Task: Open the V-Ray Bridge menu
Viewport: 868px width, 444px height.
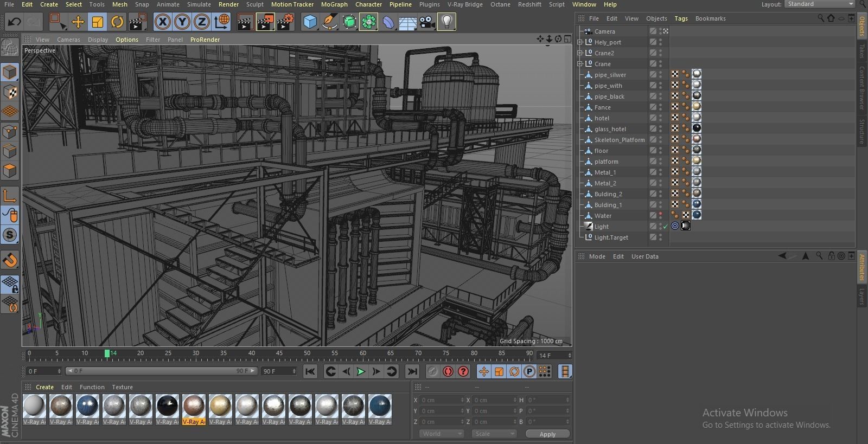Action: click(x=465, y=4)
